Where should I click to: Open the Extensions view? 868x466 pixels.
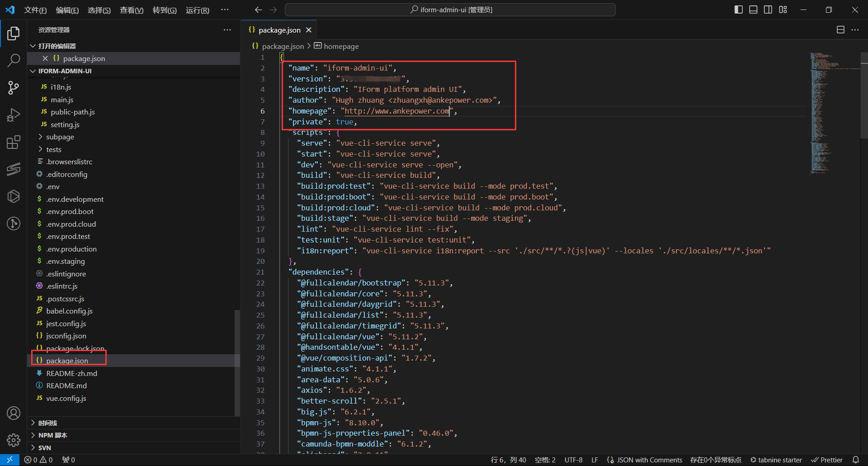pos(14,143)
